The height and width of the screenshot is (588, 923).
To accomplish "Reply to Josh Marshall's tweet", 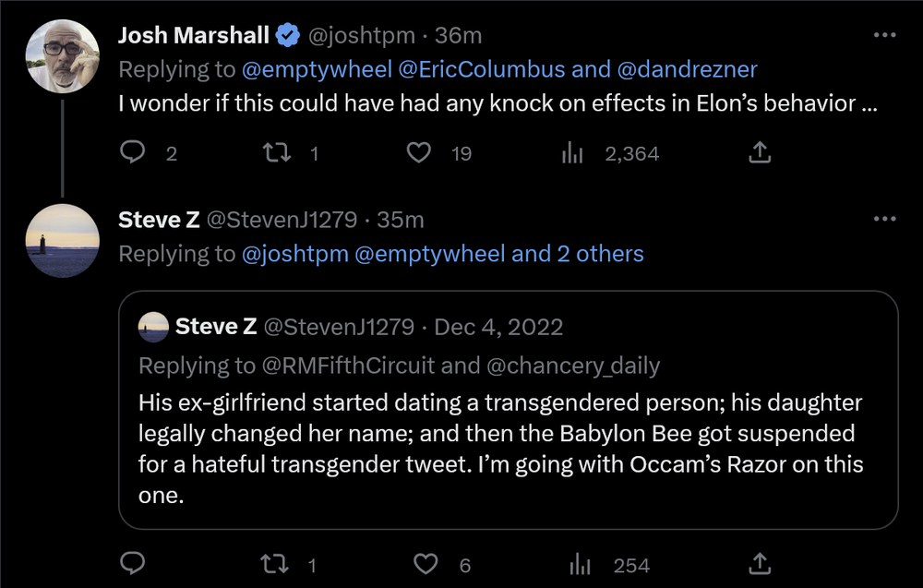I will [x=134, y=152].
